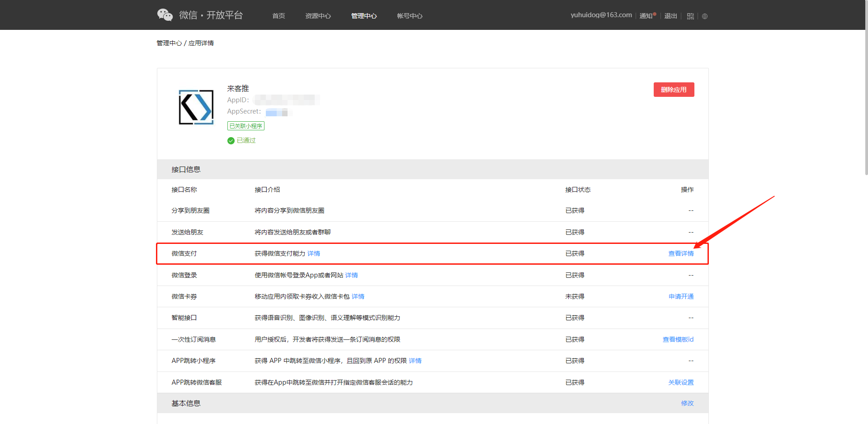Image resolution: width=868 pixels, height=424 pixels.
Task: Click the 接口状态 column header
Action: click(578, 190)
